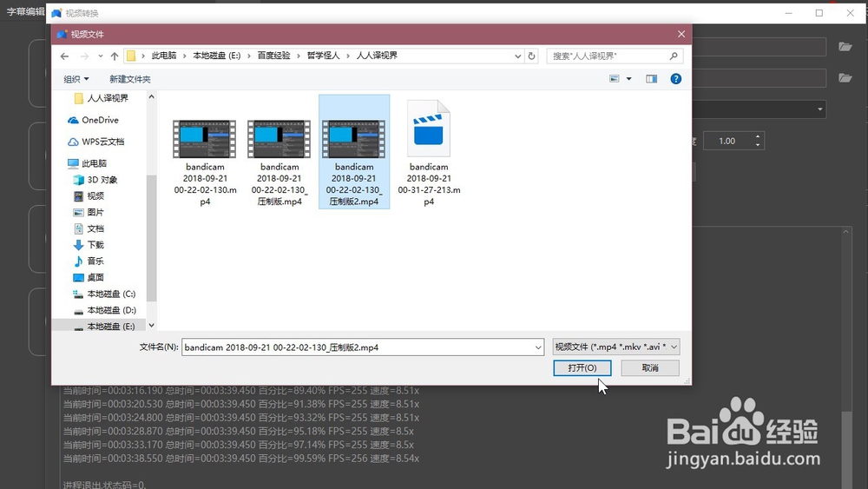868x489 pixels.
Task: Click 本地磁盘 (E:) in the breadcrumb
Action: (x=216, y=56)
